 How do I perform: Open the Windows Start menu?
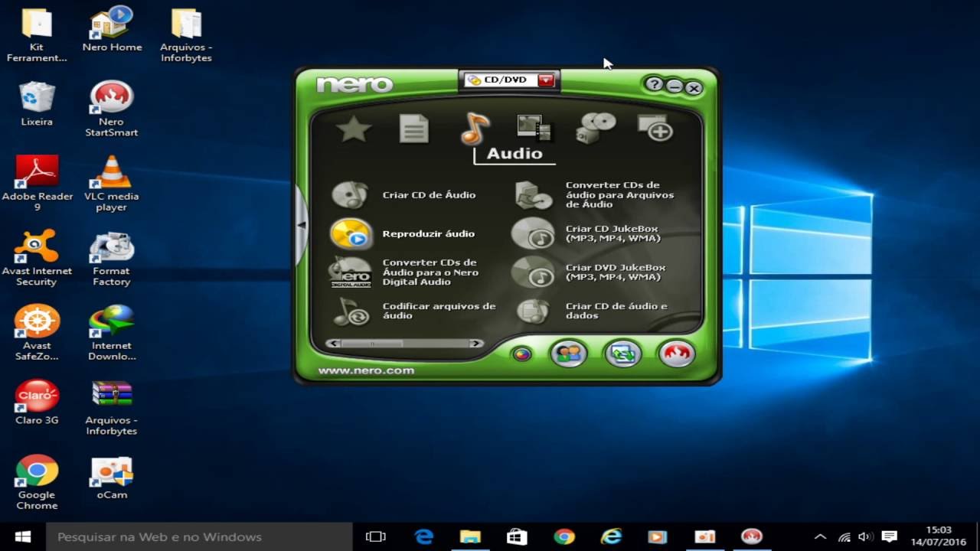click(x=23, y=536)
